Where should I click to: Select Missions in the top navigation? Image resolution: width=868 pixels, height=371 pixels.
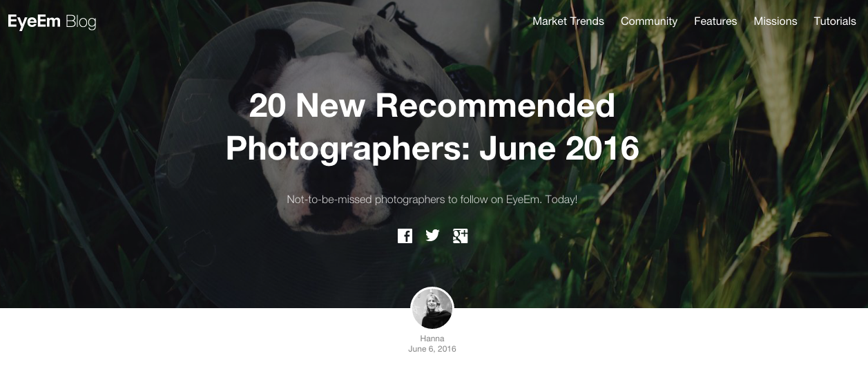775,21
